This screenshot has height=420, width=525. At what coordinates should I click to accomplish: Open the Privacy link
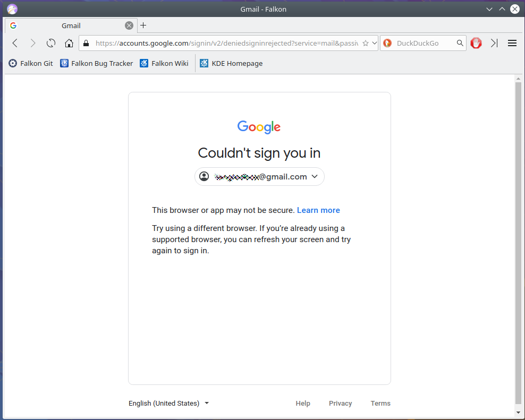pyautogui.click(x=340, y=403)
